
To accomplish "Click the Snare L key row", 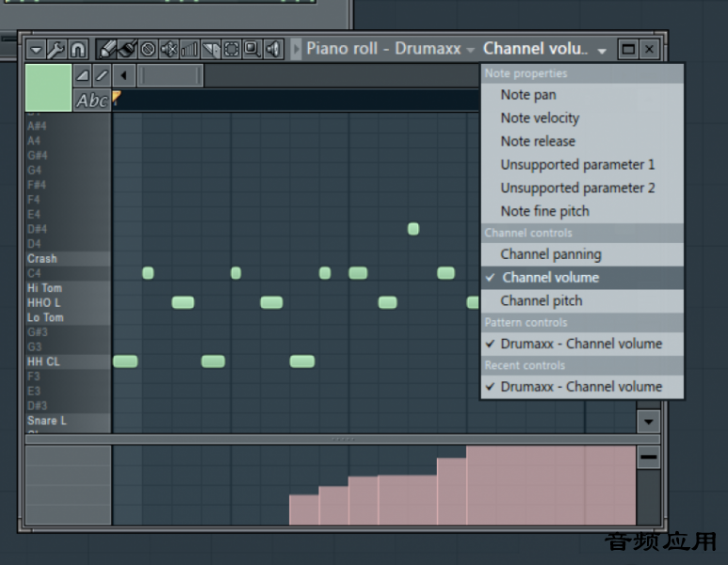I will pyautogui.click(x=68, y=421).
